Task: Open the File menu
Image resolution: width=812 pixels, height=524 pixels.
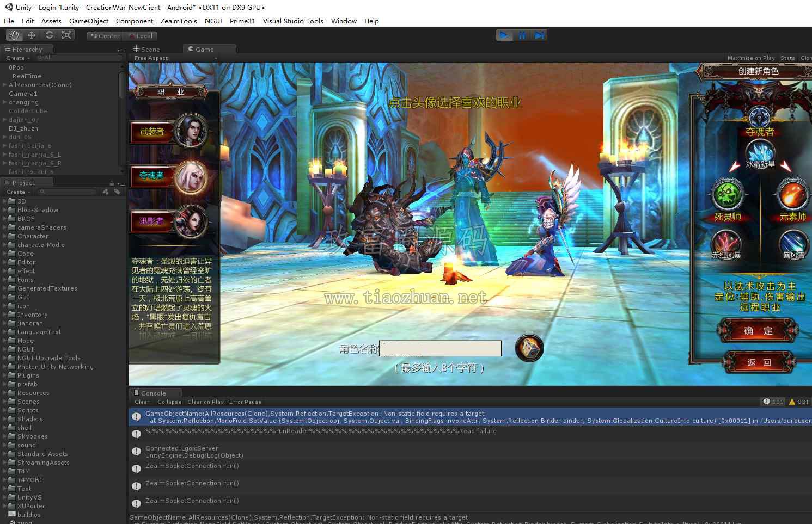Action: [x=9, y=21]
